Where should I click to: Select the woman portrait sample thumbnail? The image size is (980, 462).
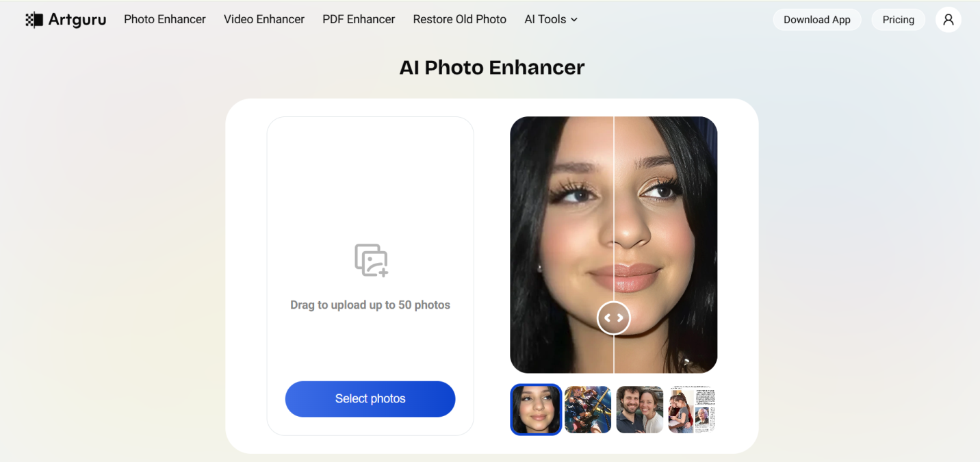[x=536, y=409]
